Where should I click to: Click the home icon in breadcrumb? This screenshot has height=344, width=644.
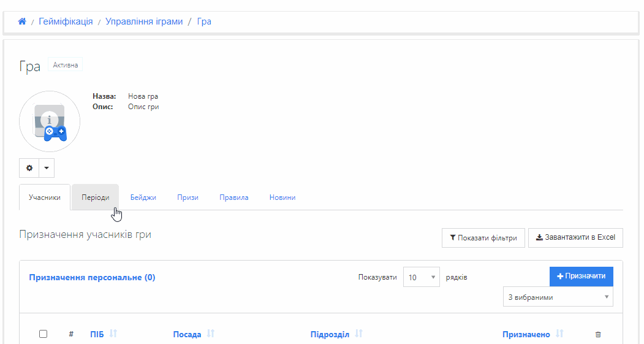22,21
